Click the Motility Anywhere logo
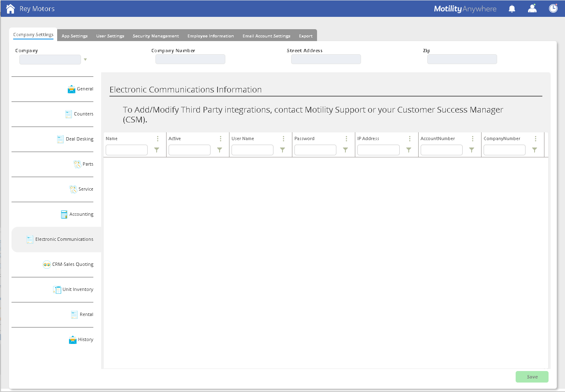The width and height of the screenshot is (565, 392). [x=465, y=9]
